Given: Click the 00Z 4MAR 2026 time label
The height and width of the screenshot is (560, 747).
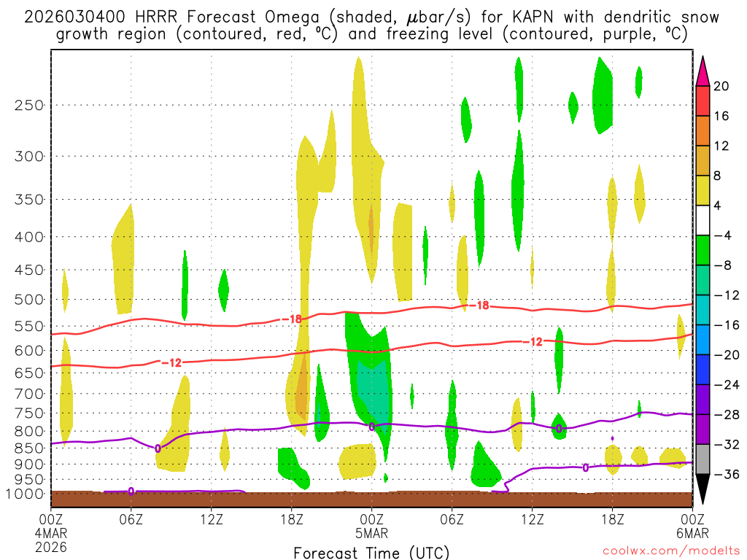Looking at the screenshot, I should 51,533.
